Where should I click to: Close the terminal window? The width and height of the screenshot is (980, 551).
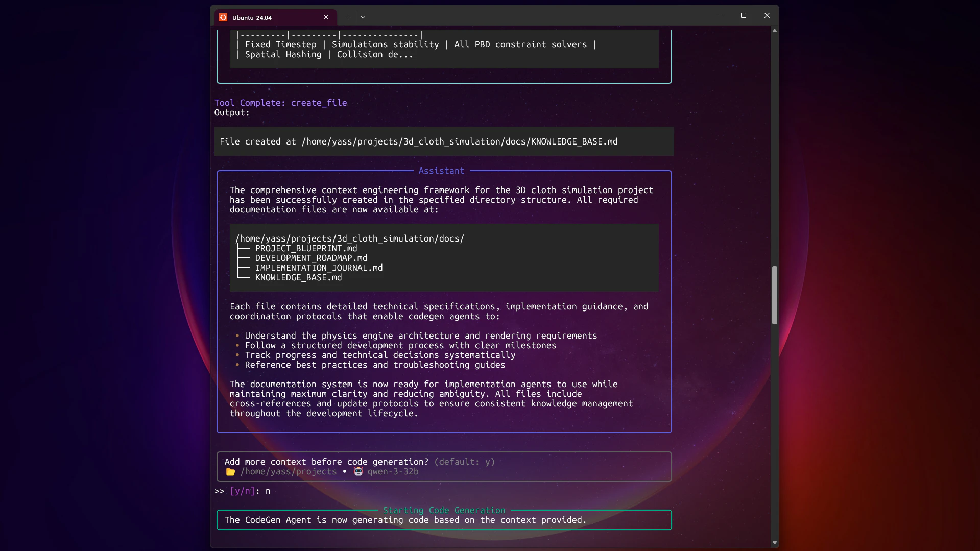point(767,15)
